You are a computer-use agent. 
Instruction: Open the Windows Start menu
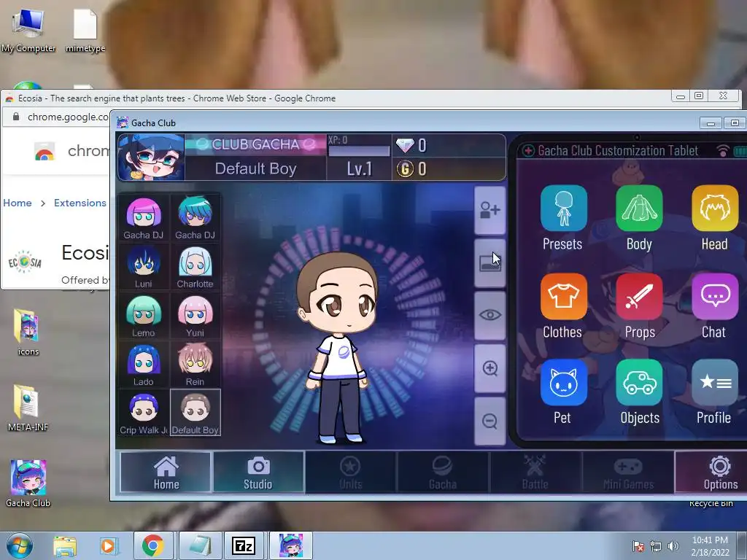(x=20, y=545)
